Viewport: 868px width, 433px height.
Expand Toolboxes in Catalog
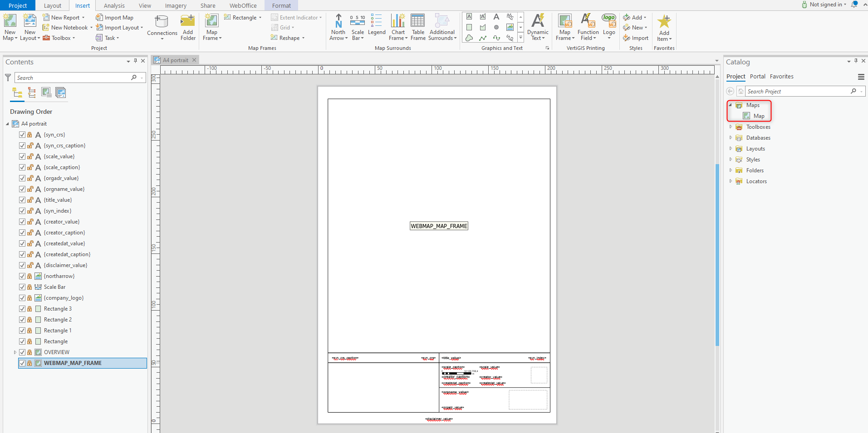[x=731, y=127]
